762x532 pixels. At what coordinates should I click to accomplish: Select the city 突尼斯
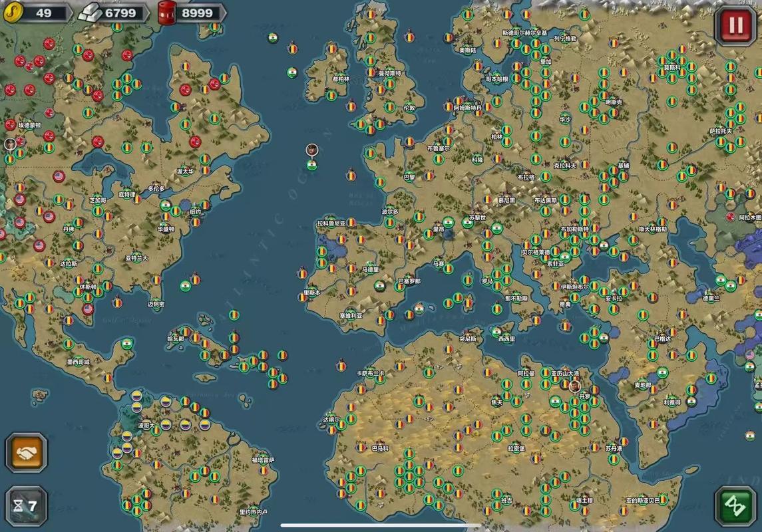click(x=468, y=338)
